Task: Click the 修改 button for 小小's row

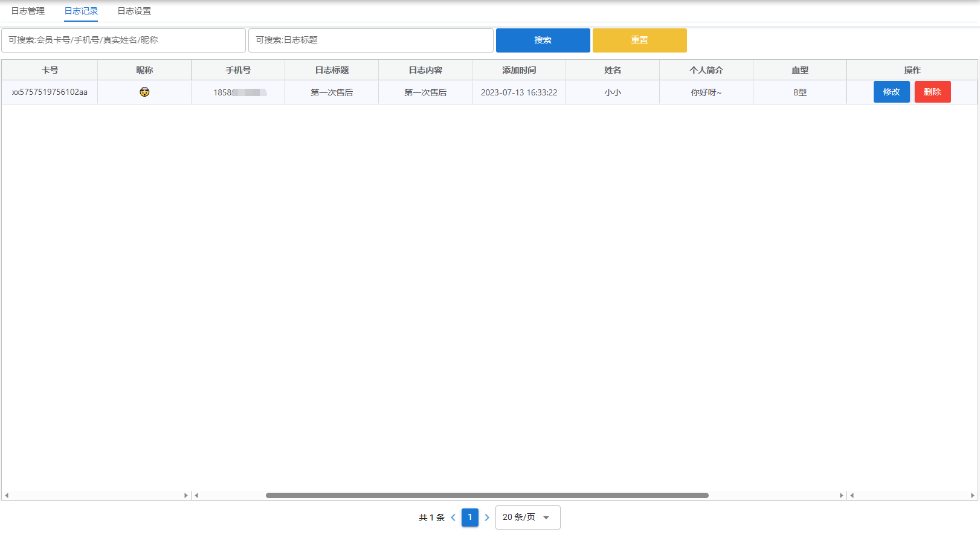Action: tap(892, 92)
